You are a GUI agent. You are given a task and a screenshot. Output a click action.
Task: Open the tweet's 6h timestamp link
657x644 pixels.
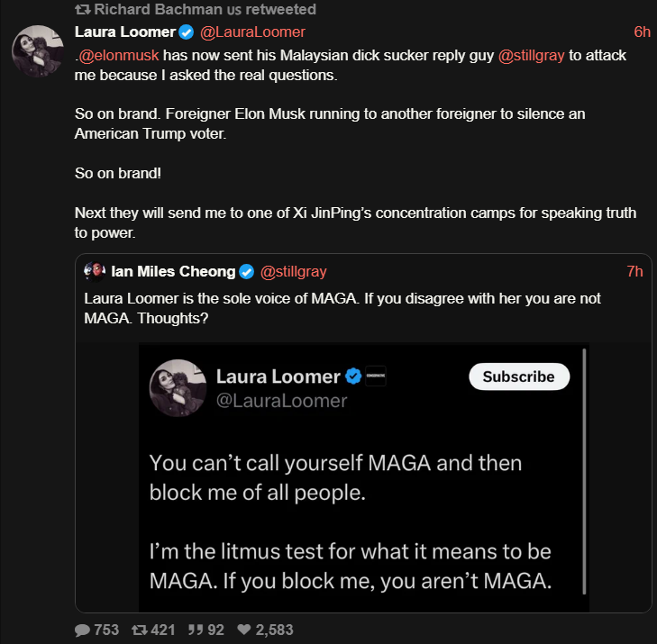[x=642, y=32]
